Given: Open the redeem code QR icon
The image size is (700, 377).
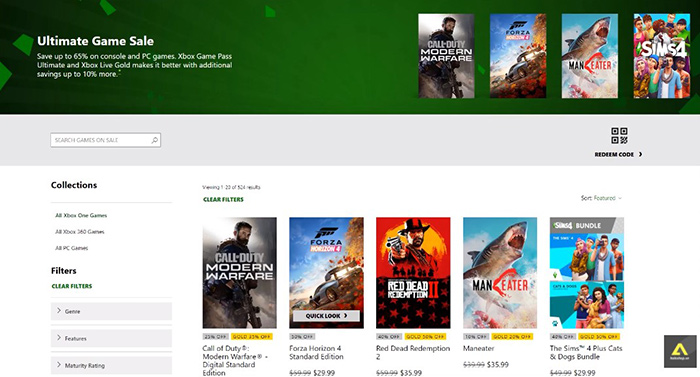Looking at the screenshot, I should (x=619, y=135).
